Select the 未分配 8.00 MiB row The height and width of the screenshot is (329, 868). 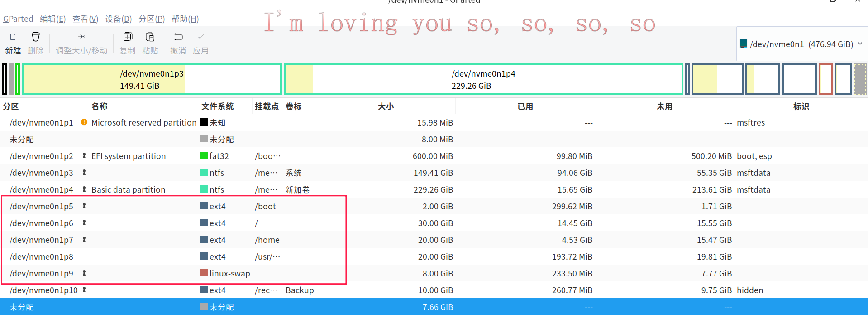434,139
